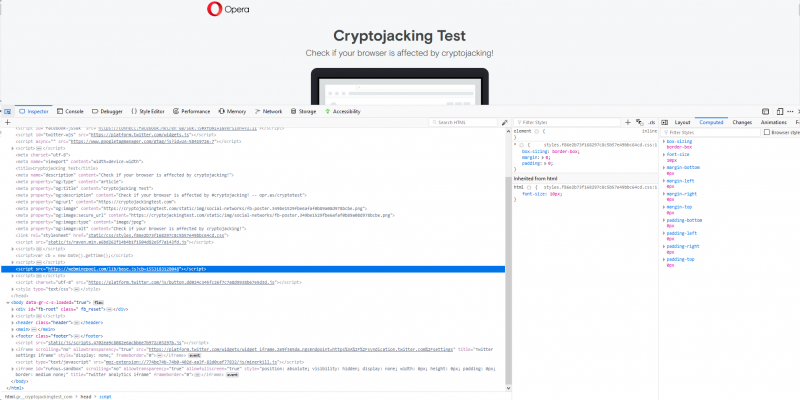Image resolution: width=800 pixels, height=400 pixels.
Task: Open the googletagmanager script source link
Action: point(142,141)
